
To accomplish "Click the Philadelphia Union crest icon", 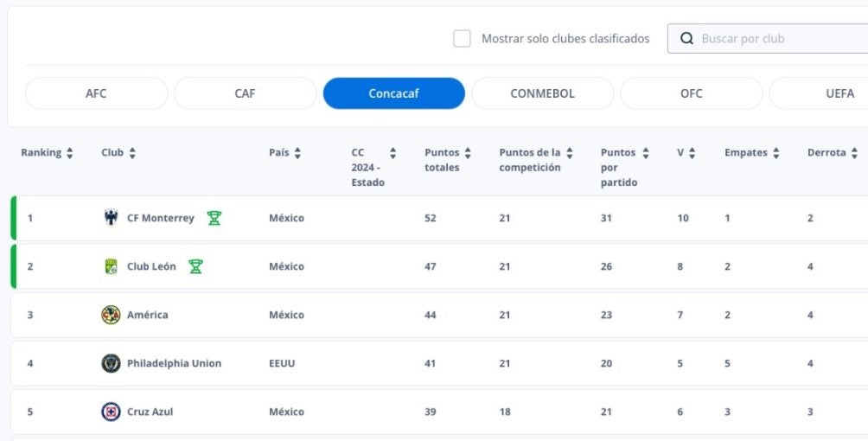I will click(x=111, y=363).
